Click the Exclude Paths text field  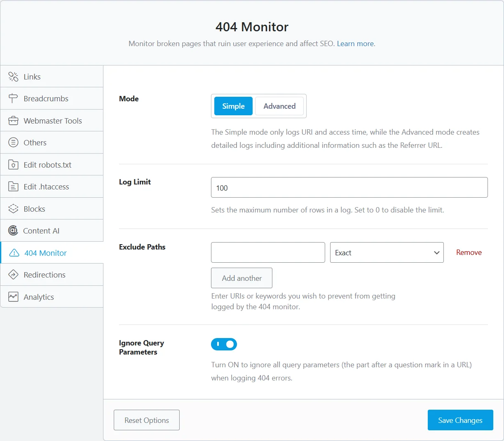pyautogui.click(x=268, y=252)
